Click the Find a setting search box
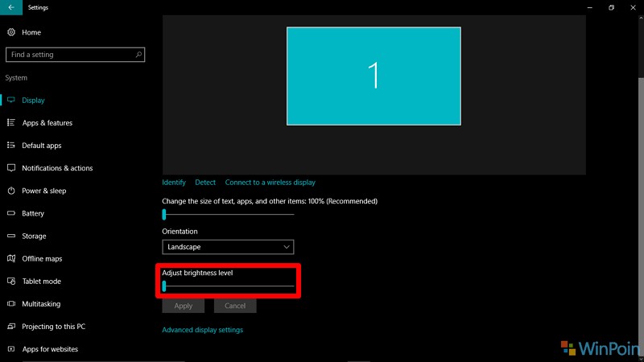644x362 pixels. 75,54
